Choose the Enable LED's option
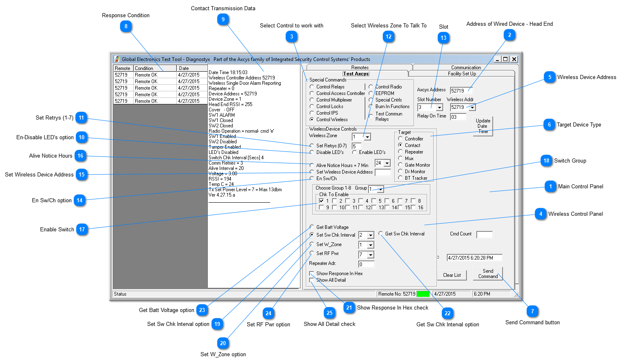Image resolution: width=623 pixels, height=364 pixels. pos(355,152)
